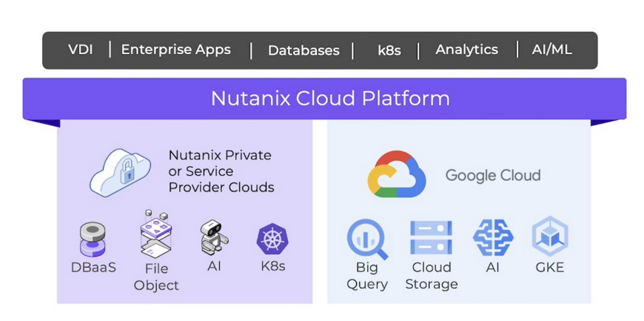
Task: Click the GKE label
Action: pyautogui.click(x=550, y=268)
